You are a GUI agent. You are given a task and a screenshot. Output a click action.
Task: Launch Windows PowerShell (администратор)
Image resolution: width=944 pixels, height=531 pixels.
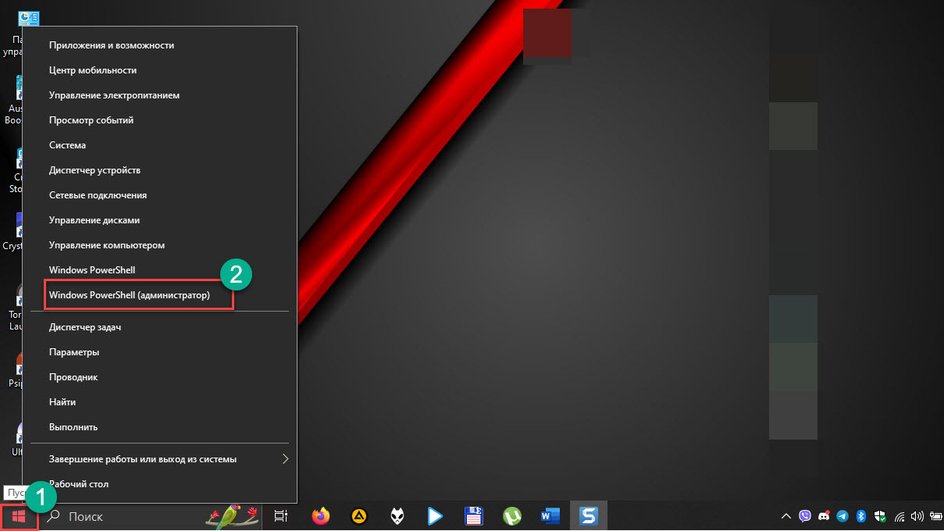click(x=160, y=295)
